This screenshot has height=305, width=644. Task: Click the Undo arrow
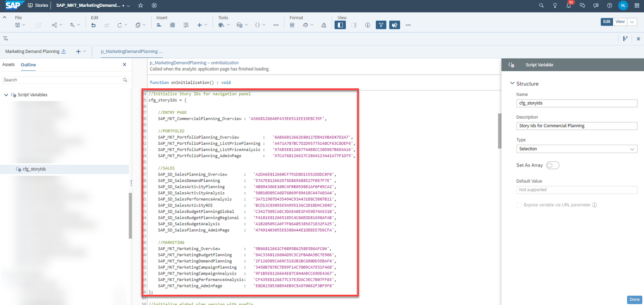93,25
